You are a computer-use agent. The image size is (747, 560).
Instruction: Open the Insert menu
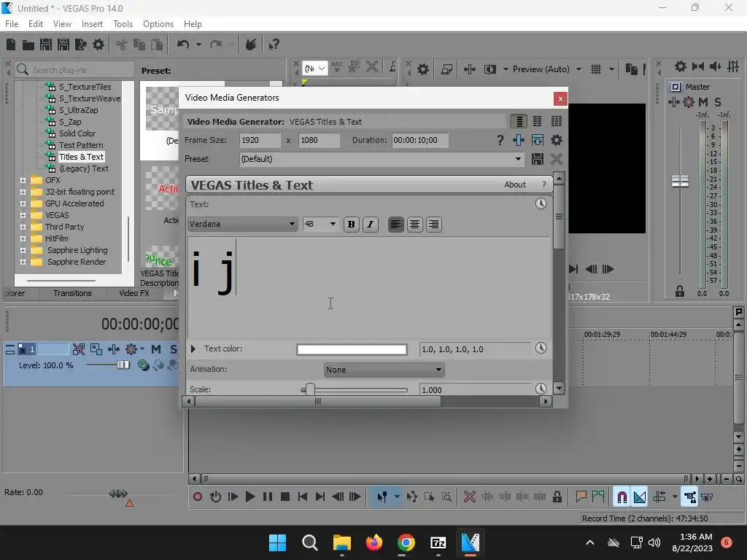coord(92,24)
